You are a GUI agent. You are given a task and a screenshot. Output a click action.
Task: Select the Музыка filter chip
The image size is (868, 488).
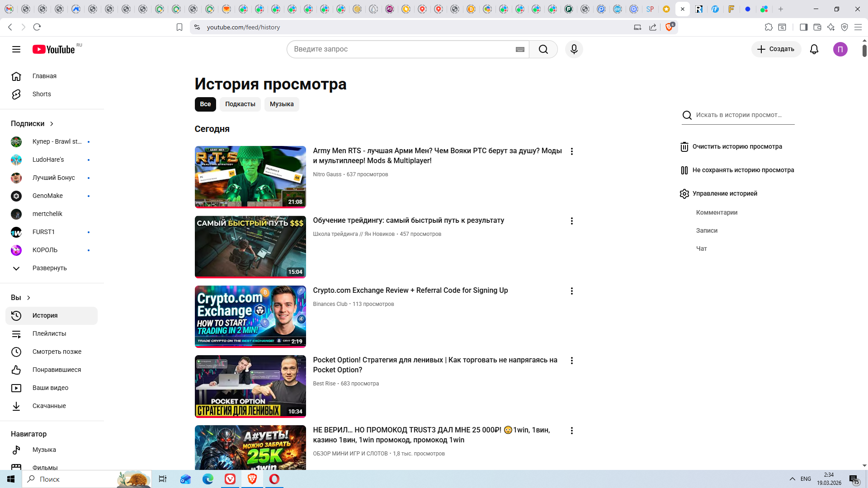point(281,104)
